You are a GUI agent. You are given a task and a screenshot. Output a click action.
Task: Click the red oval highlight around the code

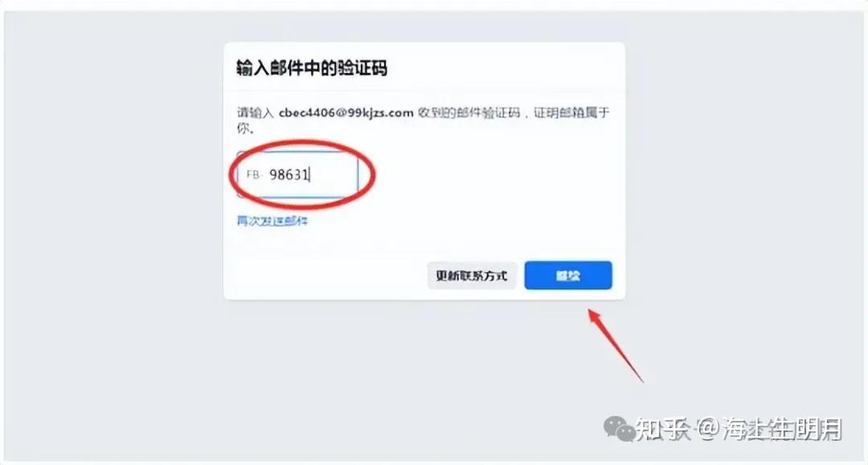pyautogui.click(x=302, y=174)
